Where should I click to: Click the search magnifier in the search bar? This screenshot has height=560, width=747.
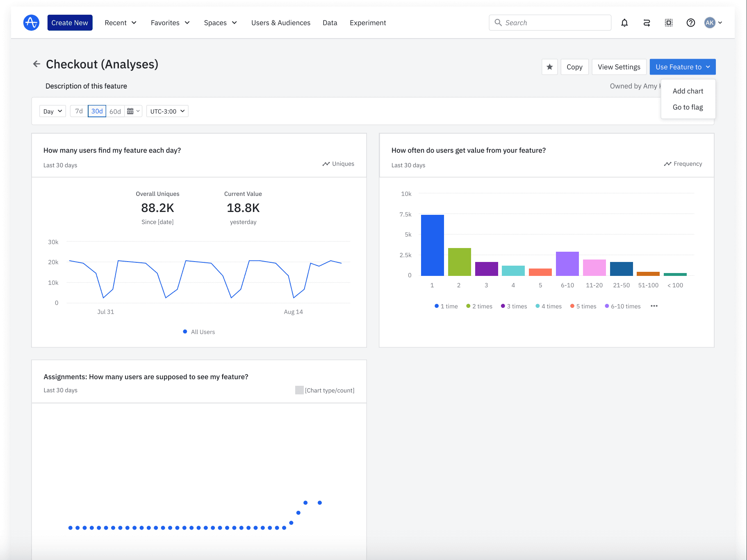(498, 23)
